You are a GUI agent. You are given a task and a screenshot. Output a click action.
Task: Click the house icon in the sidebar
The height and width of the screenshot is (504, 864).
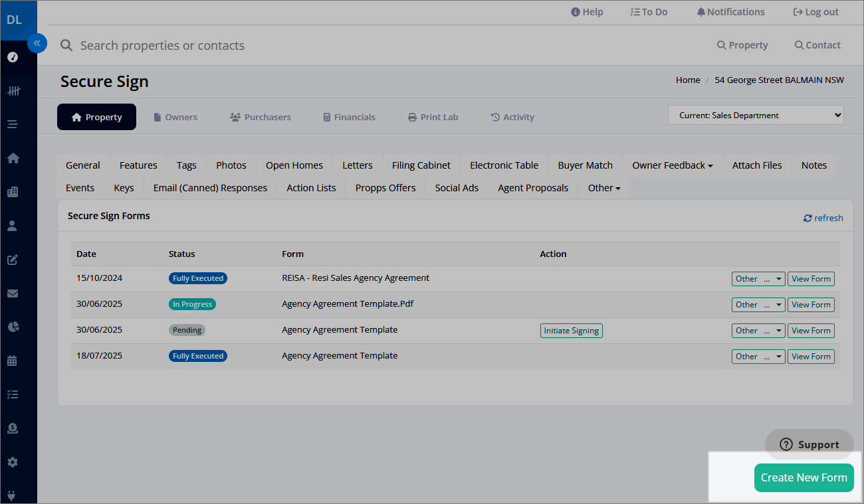[13, 158]
